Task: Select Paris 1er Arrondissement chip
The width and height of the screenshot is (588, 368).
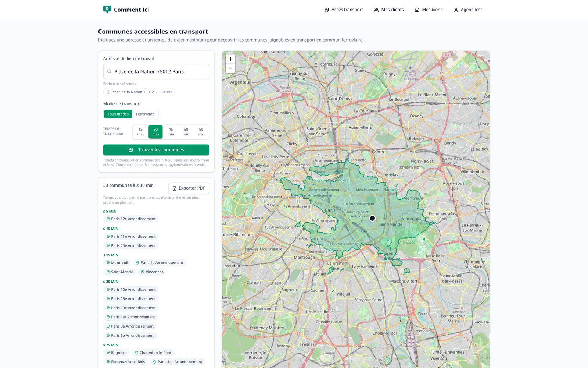Action: pyautogui.click(x=130, y=317)
